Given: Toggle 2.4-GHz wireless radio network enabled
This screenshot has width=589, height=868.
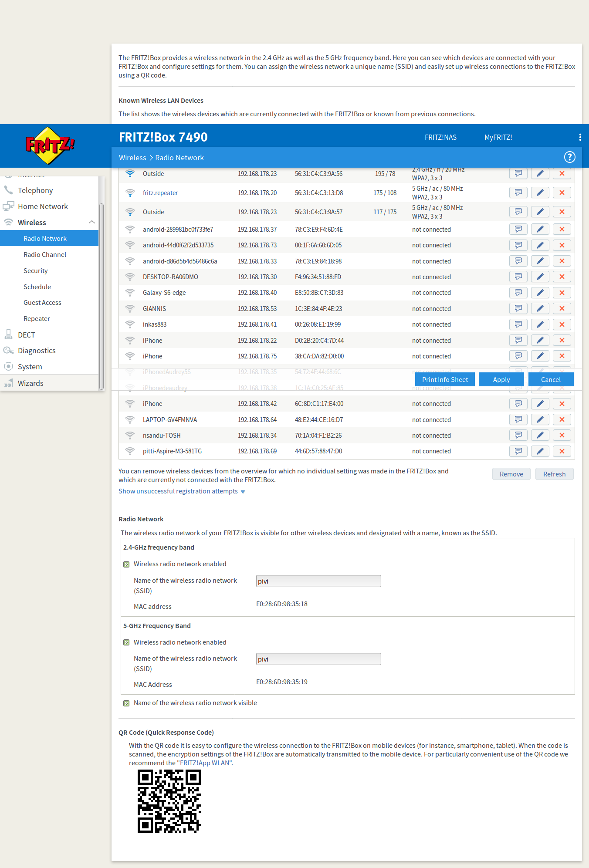Looking at the screenshot, I should [x=126, y=564].
